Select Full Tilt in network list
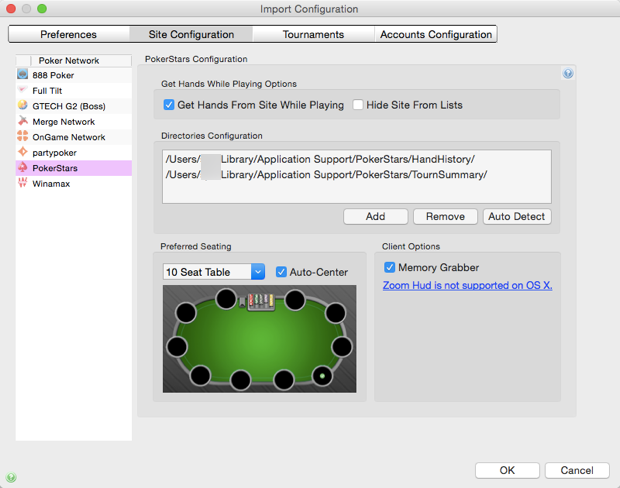Image resolution: width=620 pixels, height=488 pixels. click(74, 91)
